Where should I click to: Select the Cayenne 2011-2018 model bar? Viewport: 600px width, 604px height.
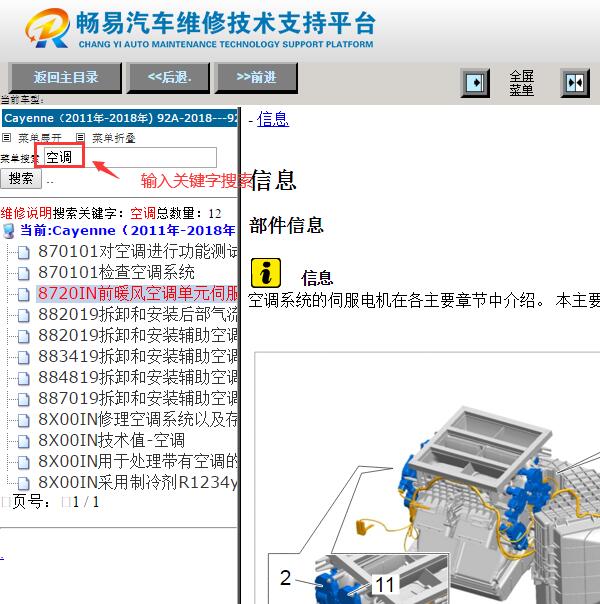pyautogui.click(x=120, y=118)
